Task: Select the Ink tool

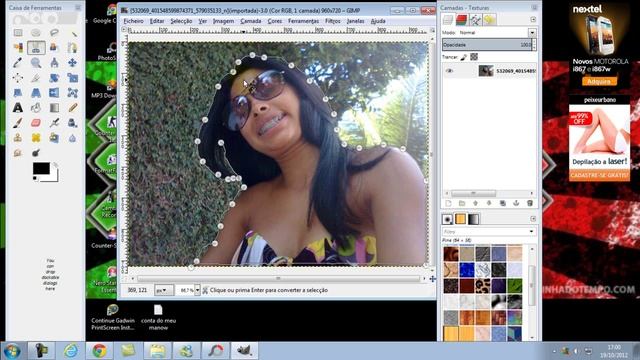Action: 72,122
